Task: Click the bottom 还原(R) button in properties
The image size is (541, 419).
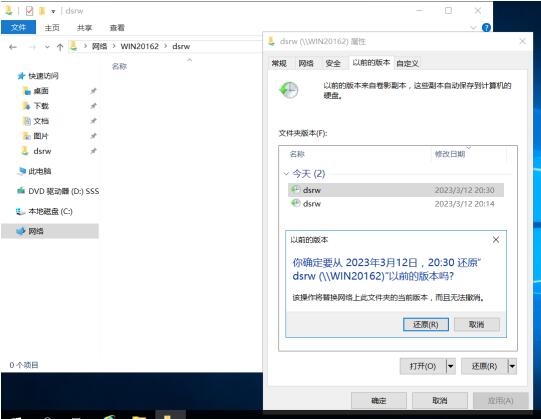Action: point(484,366)
